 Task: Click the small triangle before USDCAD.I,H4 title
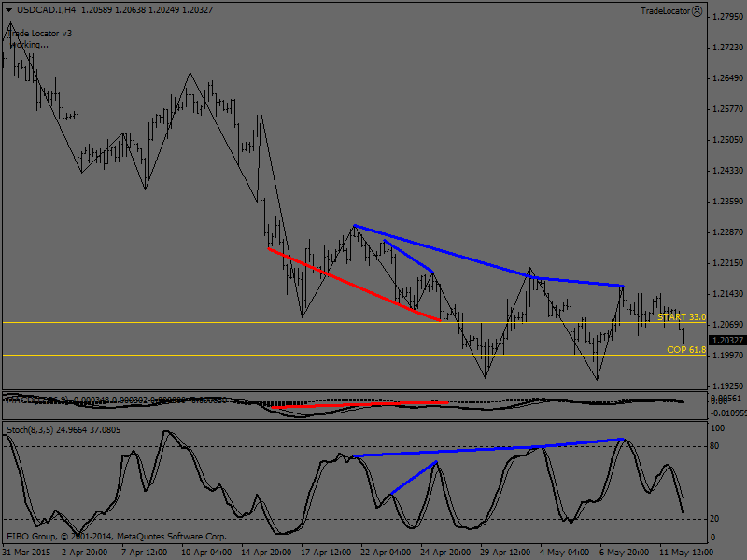pyautogui.click(x=7, y=10)
